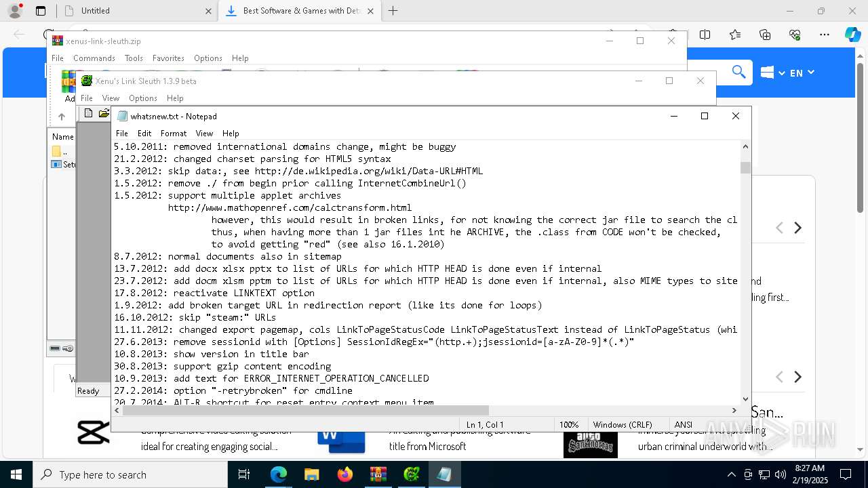Click lower carousel next arrow on webpage
Screen dimensions: 868x488
[798, 377]
